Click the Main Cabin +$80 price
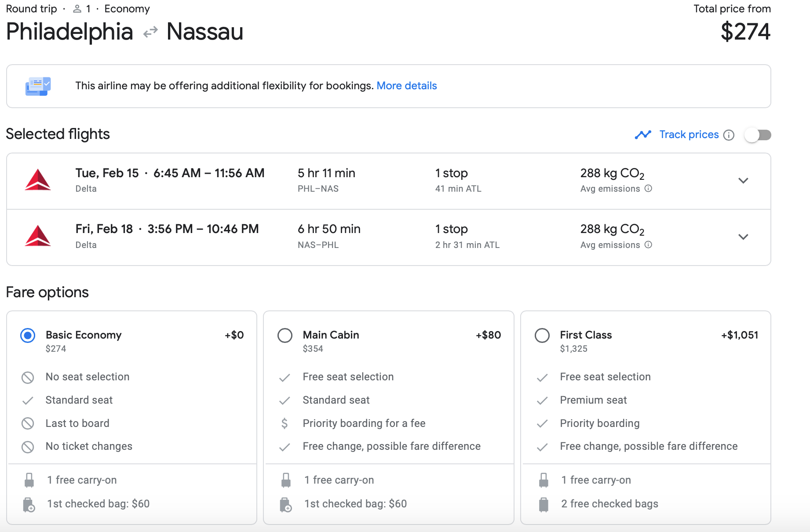The image size is (810, 532). (x=488, y=335)
